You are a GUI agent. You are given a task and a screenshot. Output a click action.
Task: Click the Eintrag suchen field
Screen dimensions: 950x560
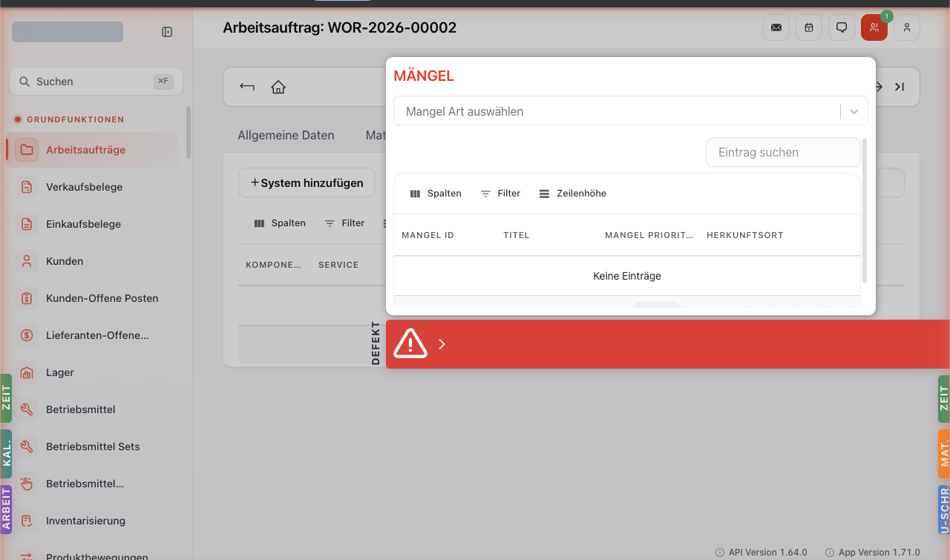(x=783, y=152)
